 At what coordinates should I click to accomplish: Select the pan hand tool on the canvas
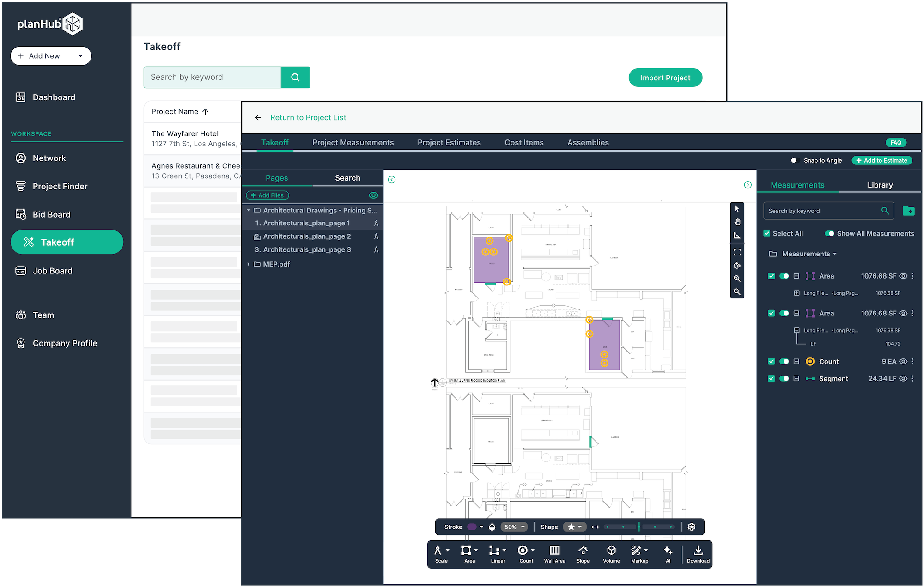pos(737,222)
